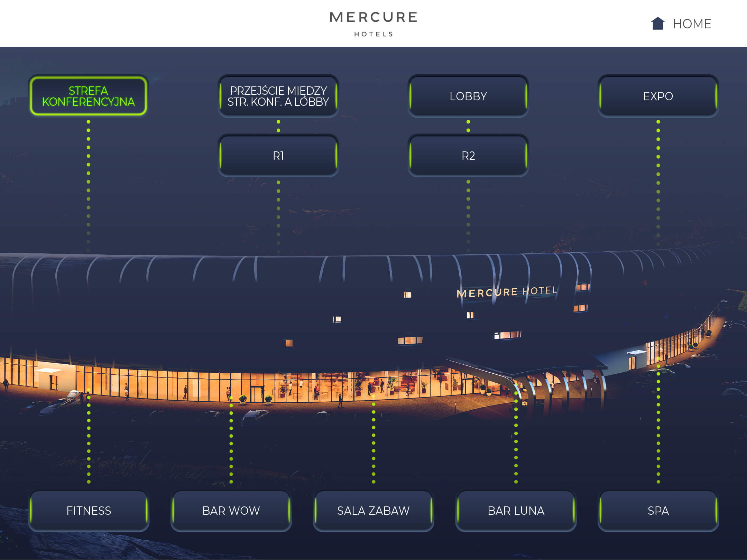The image size is (747, 560).
Task: Open the FITNESS area button
Action: [x=89, y=511]
